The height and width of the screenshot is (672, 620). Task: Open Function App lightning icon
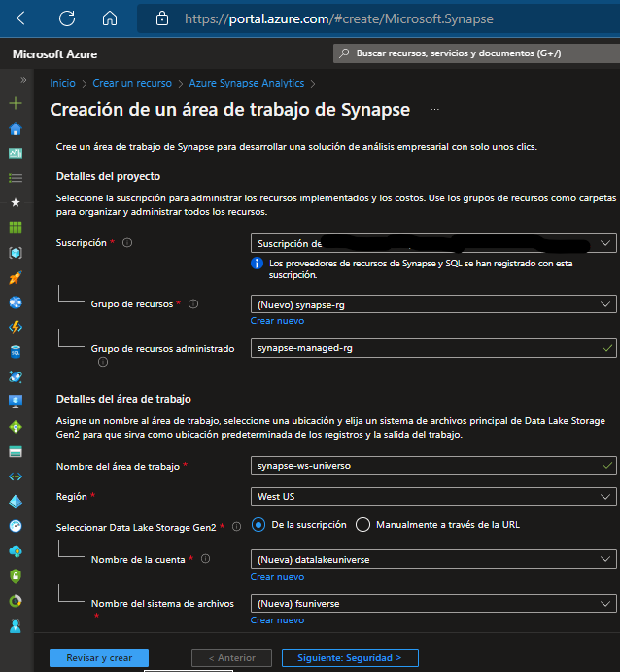[x=16, y=327]
